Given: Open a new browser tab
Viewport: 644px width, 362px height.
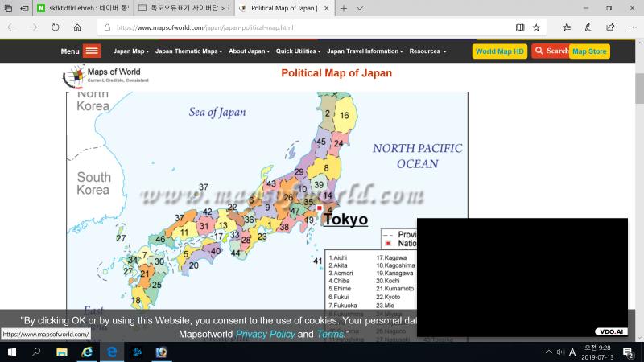Looking at the screenshot, I should pyautogui.click(x=344, y=8).
